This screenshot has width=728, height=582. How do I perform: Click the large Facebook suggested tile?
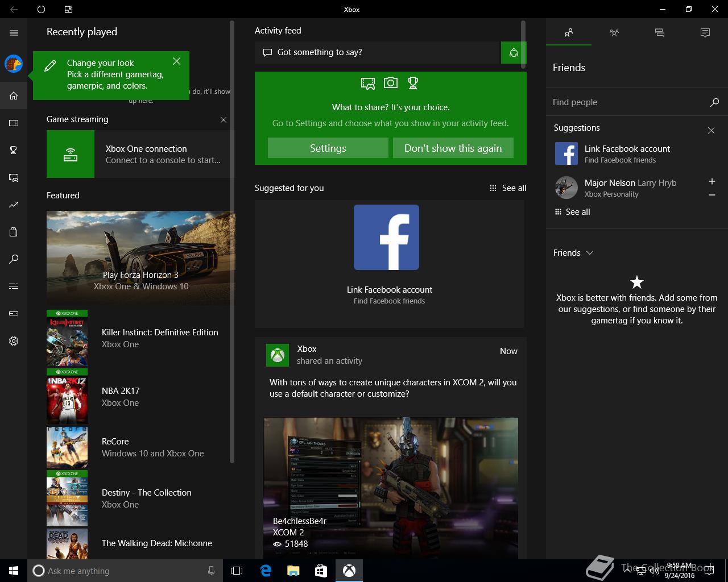pos(387,237)
